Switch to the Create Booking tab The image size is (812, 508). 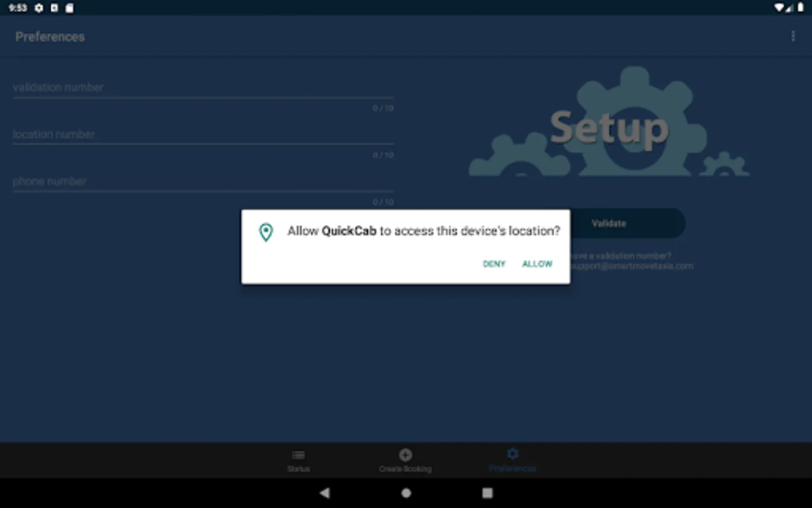[405, 461]
